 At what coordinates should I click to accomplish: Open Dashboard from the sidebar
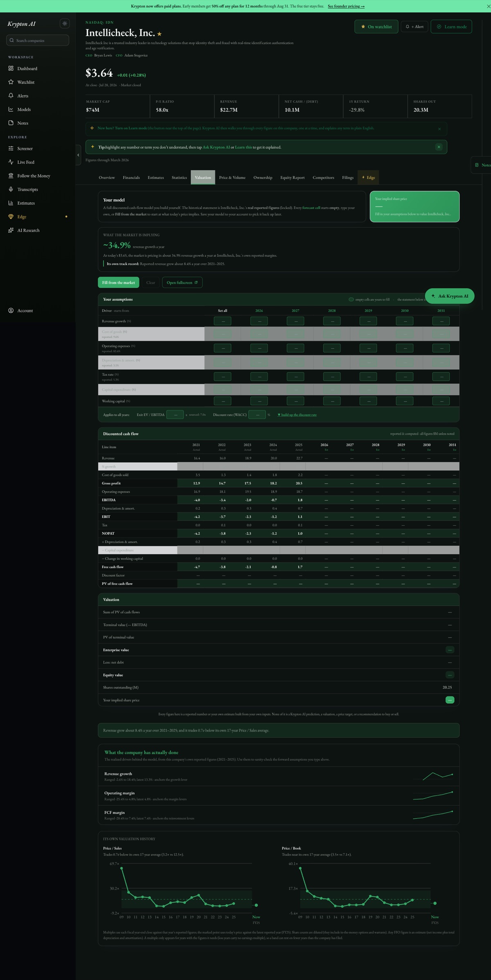point(27,68)
